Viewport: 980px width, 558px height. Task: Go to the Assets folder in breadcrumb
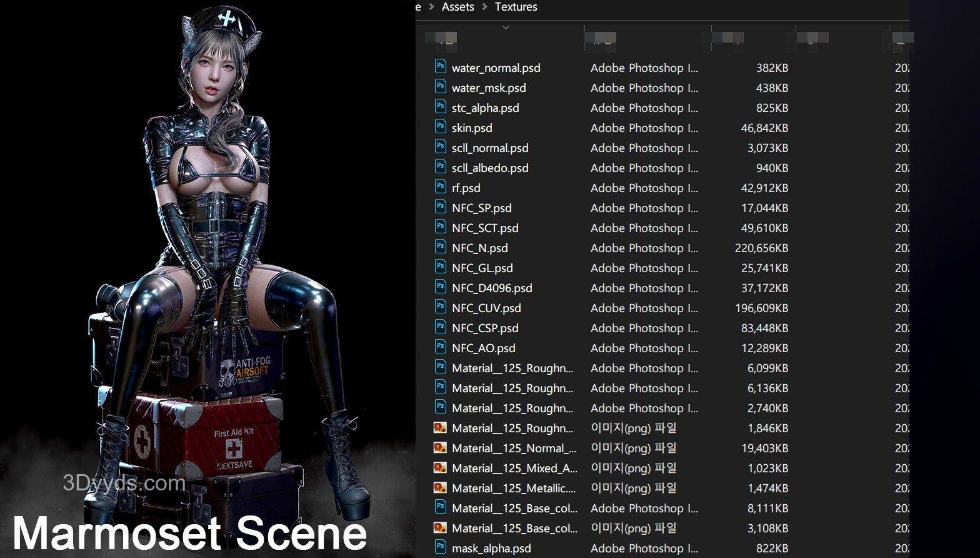(457, 7)
